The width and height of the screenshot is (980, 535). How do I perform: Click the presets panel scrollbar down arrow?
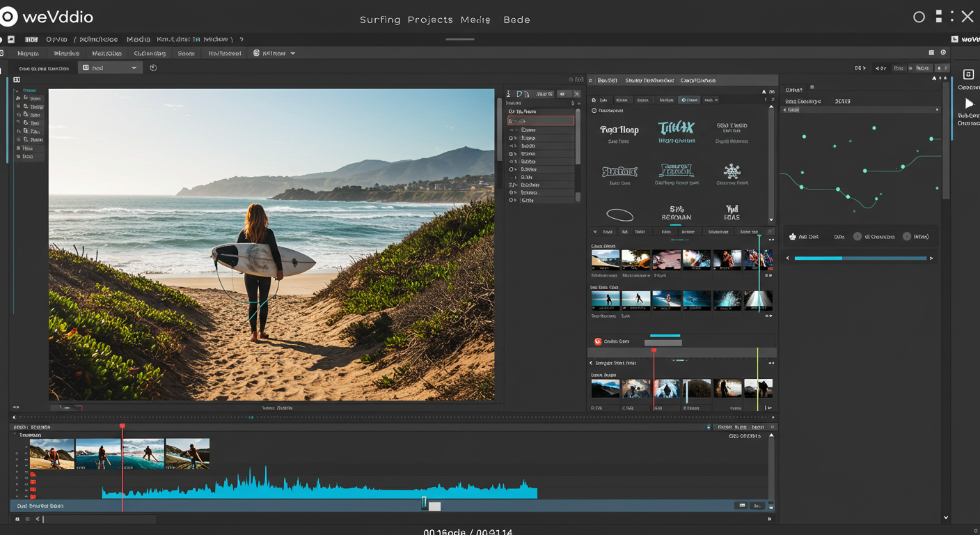[x=770, y=219]
